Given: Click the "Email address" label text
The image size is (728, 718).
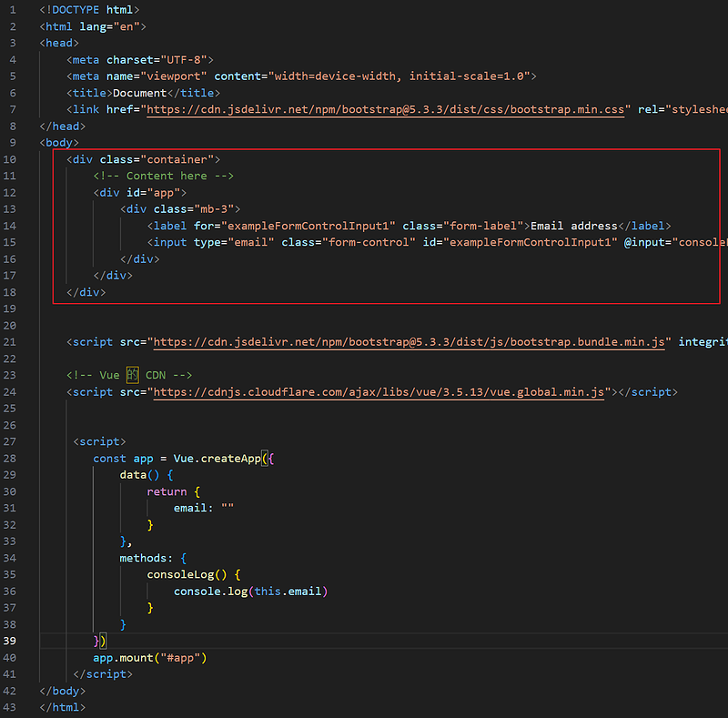Looking at the screenshot, I should (x=573, y=226).
